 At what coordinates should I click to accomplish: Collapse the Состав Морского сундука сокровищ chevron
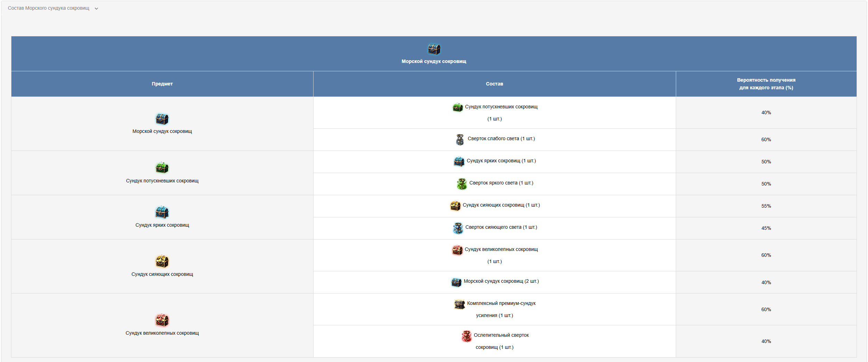coord(96,9)
